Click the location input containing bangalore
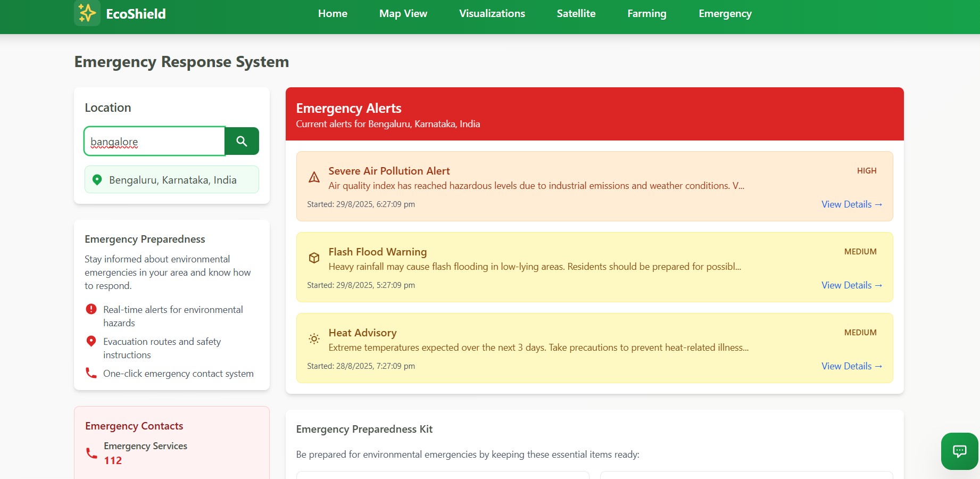 (154, 141)
